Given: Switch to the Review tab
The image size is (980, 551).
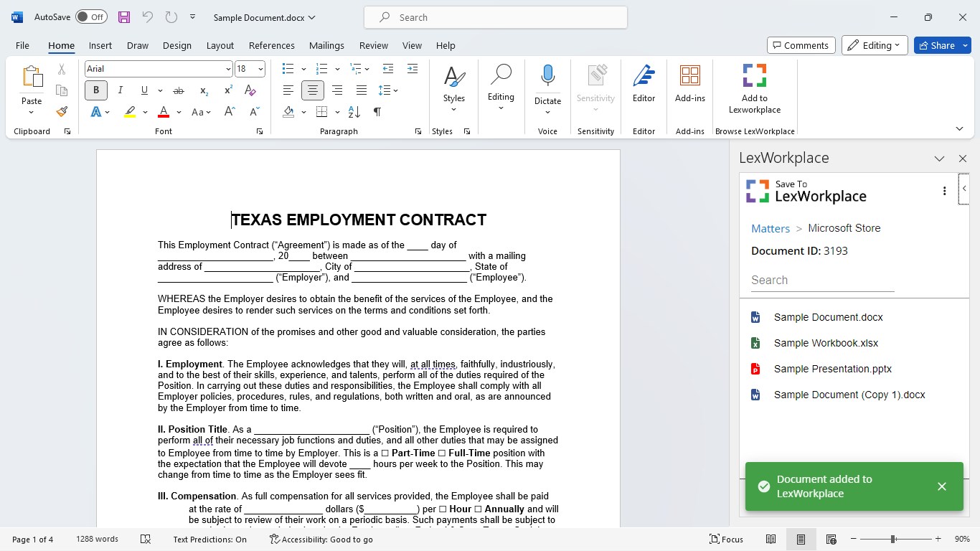Looking at the screenshot, I should coord(374,45).
